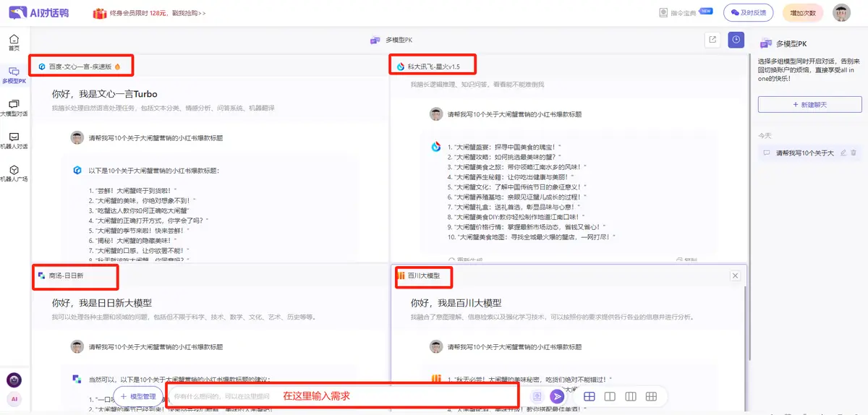Click the history clock icon
This screenshot has width=868, height=415.
736,40
